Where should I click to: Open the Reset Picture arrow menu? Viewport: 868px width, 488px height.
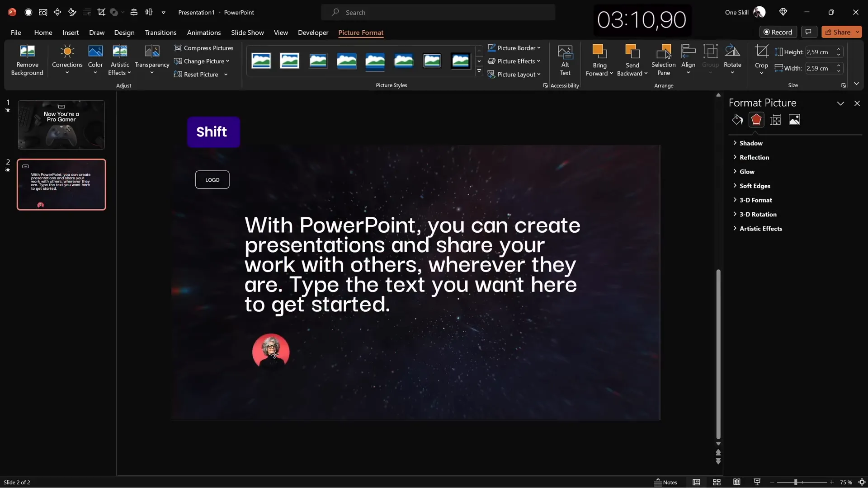pos(226,75)
